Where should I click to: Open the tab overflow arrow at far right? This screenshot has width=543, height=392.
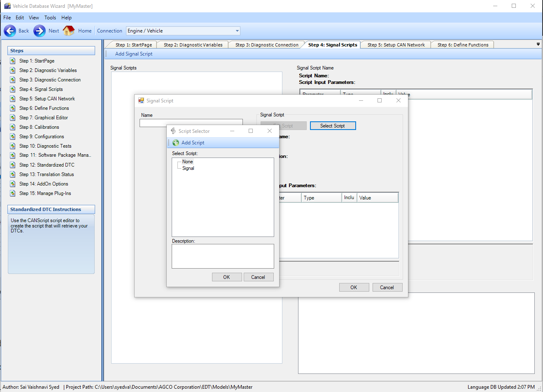click(538, 44)
